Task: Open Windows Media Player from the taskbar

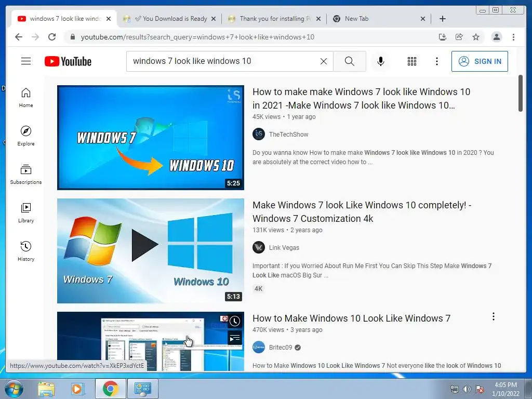Action: tap(77, 389)
